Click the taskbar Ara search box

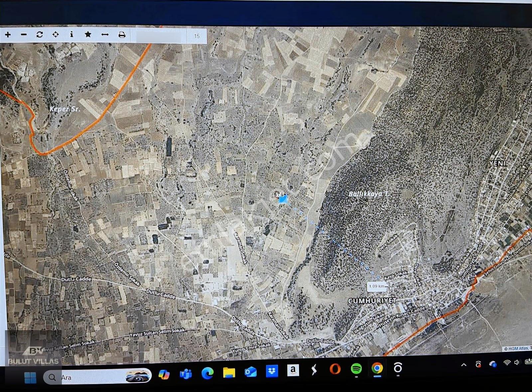coord(97,377)
